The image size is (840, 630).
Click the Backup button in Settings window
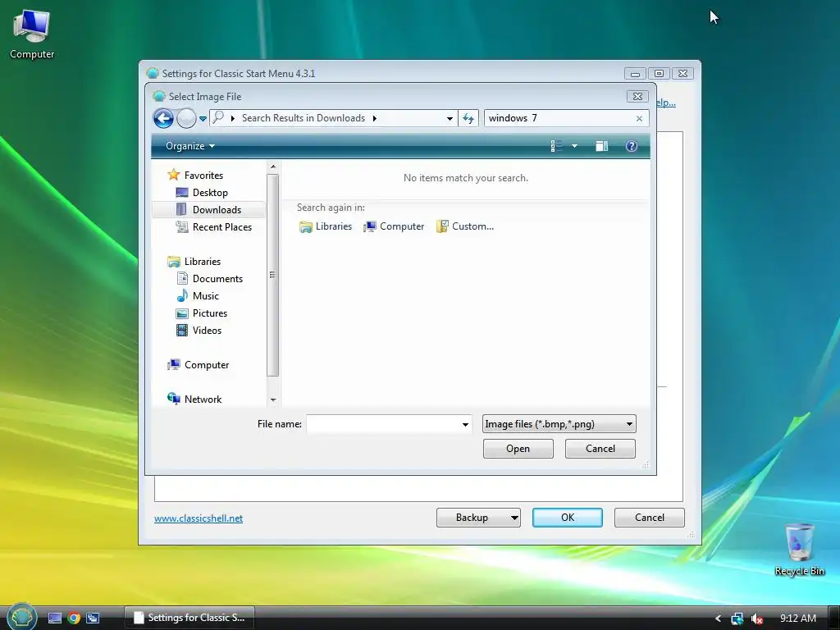click(478, 518)
